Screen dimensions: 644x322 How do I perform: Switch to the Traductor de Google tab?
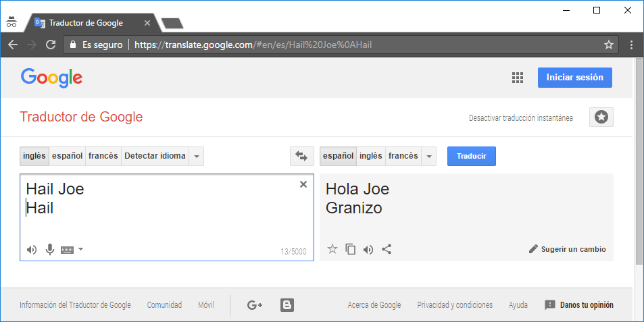[86, 23]
